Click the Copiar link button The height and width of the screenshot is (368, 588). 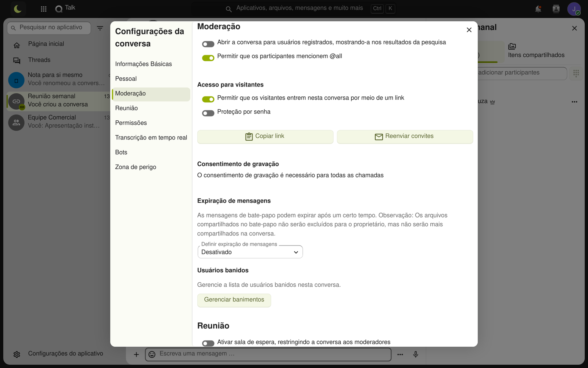pos(265,137)
